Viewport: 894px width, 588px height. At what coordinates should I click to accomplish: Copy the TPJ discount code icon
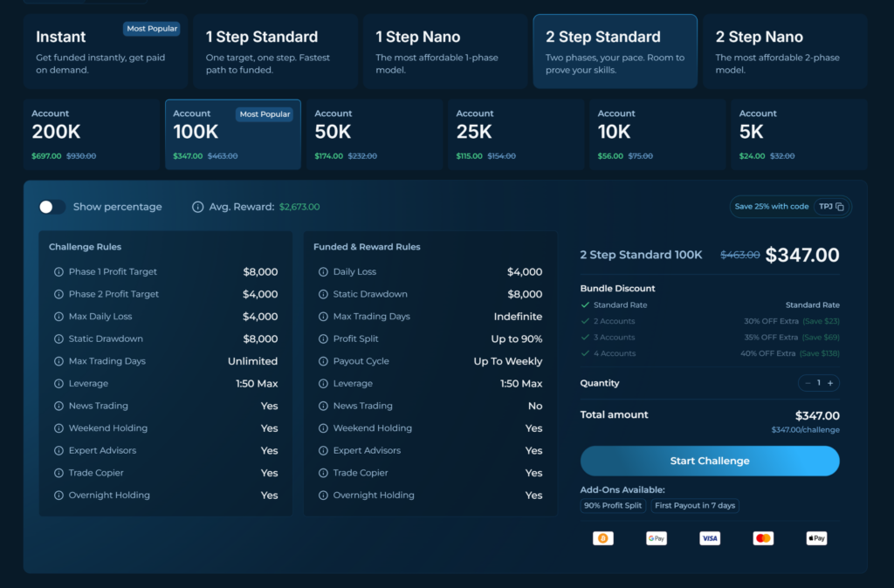[840, 207]
